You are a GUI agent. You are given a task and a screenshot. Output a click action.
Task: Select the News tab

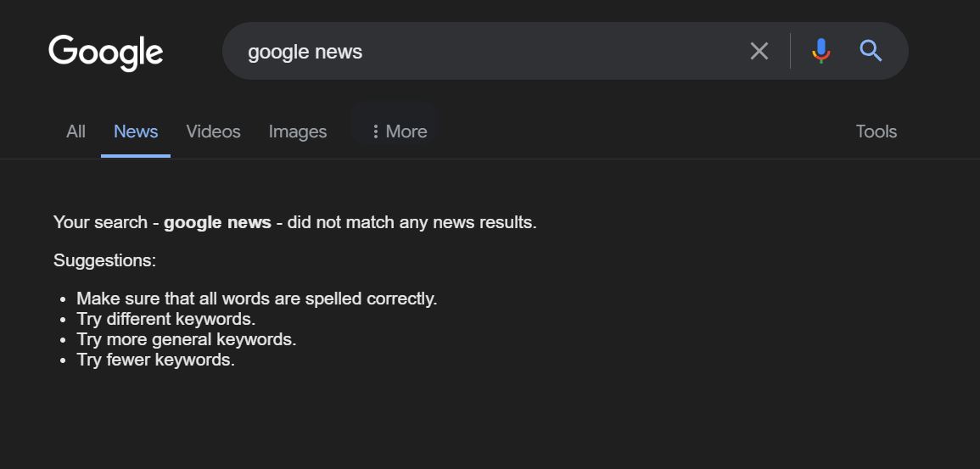(x=136, y=131)
